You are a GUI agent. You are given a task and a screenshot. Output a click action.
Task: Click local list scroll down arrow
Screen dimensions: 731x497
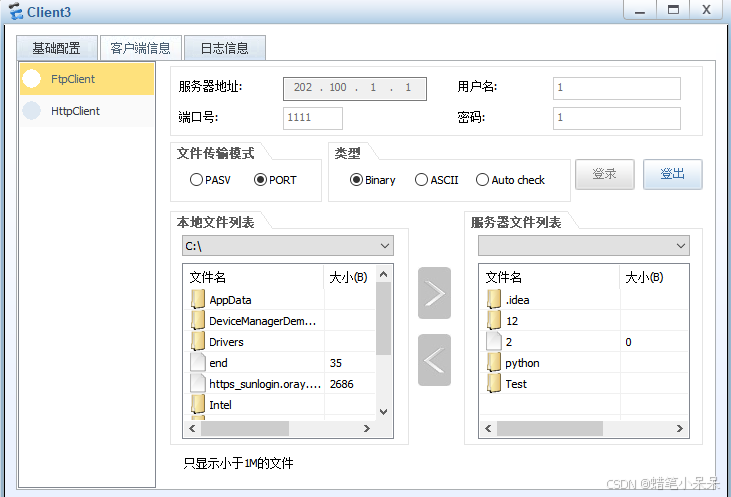[383, 412]
